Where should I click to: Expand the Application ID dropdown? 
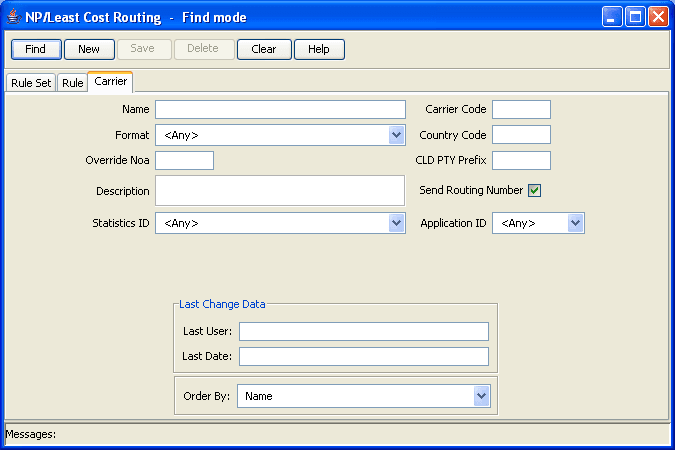point(538,223)
